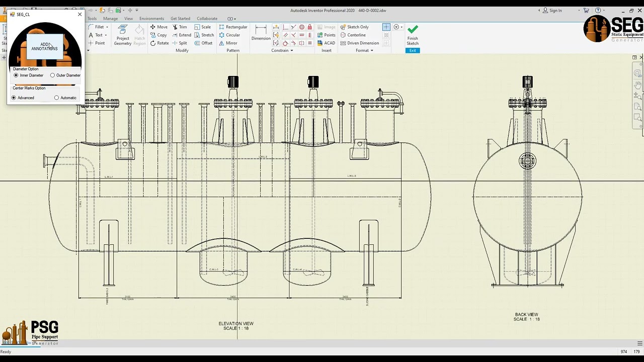Screen dimensions: 644x362
Task: Click the Fix constraint lock icon
Action: click(x=310, y=27)
